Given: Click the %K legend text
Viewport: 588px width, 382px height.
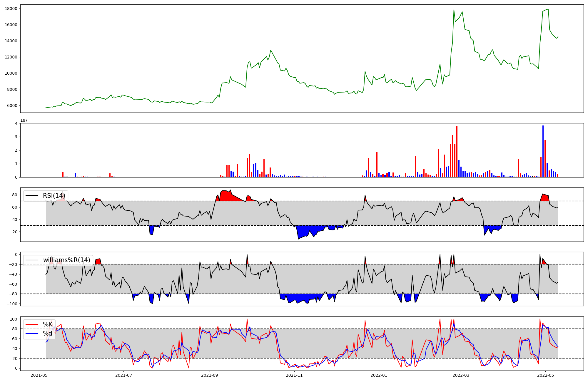Looking at the screenshot, I should pyautogui.click(x=48, y=324).
